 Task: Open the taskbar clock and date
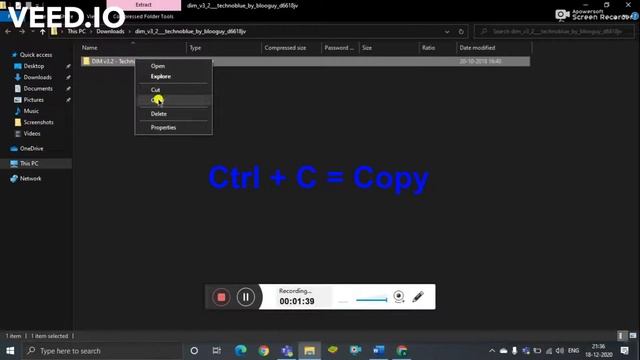click(x=599, y=351)
